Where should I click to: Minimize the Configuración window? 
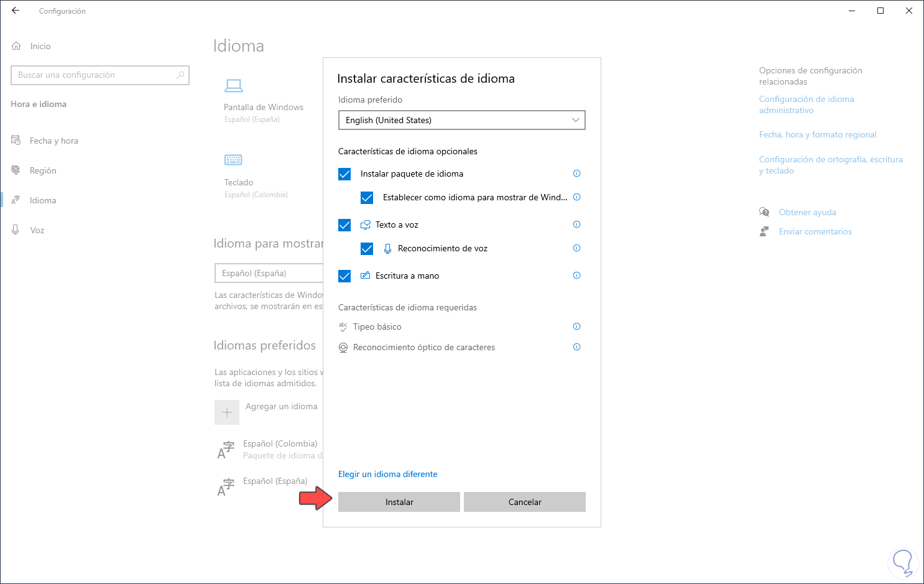852,11
